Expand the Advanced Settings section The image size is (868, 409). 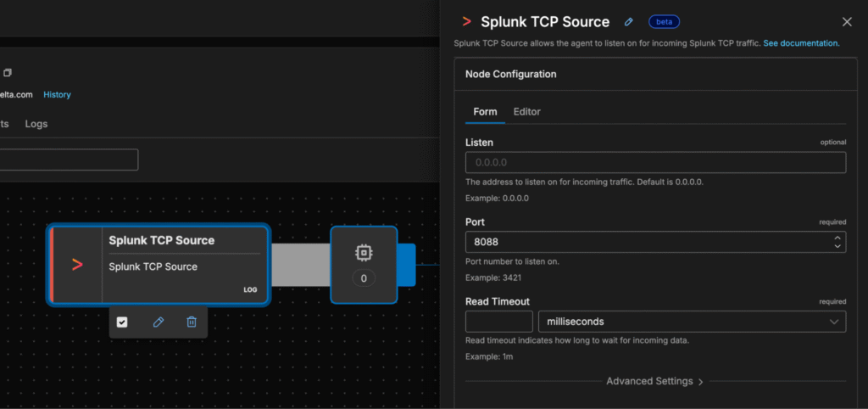point(654,381)
